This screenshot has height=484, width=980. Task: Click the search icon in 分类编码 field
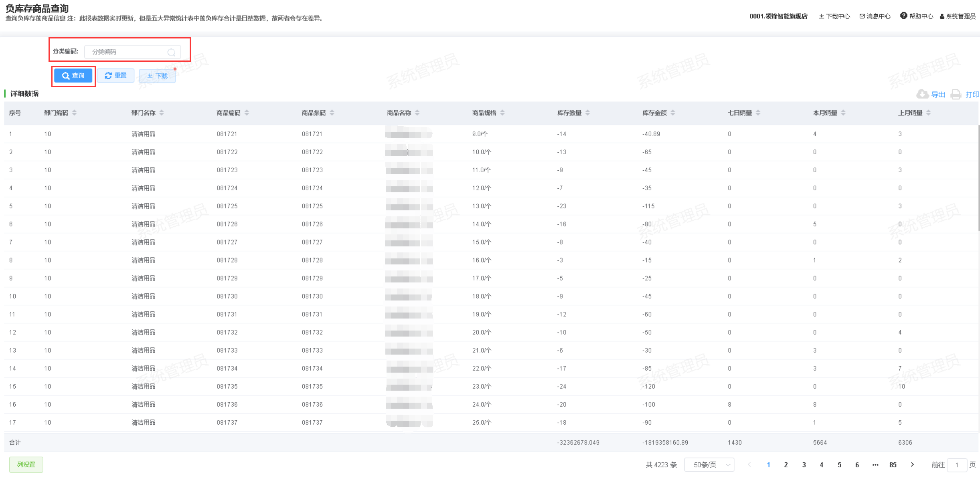point(171,52)
